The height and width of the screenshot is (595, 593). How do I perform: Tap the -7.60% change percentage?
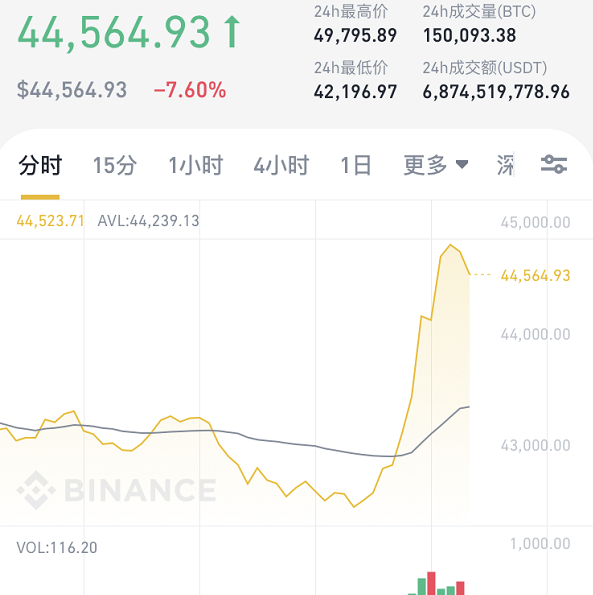click(x=190, y=90)
